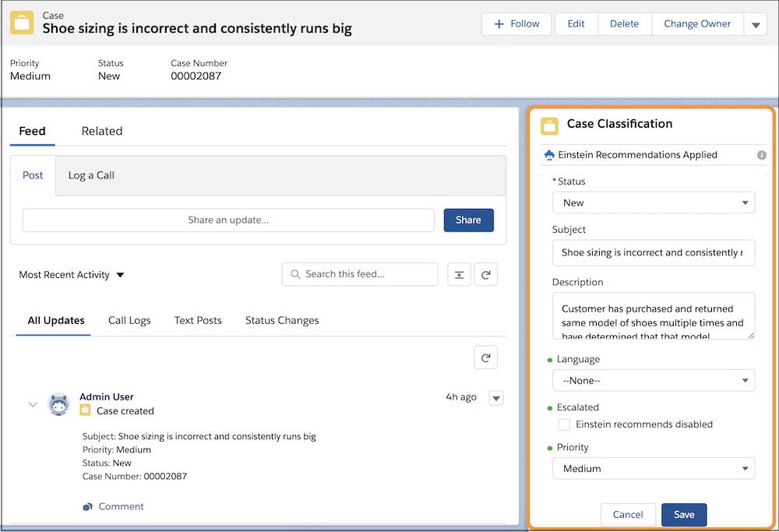This screenshot has width=779, height=532.
Task: Select the Log a Call tab
Action: coord(91,175)
